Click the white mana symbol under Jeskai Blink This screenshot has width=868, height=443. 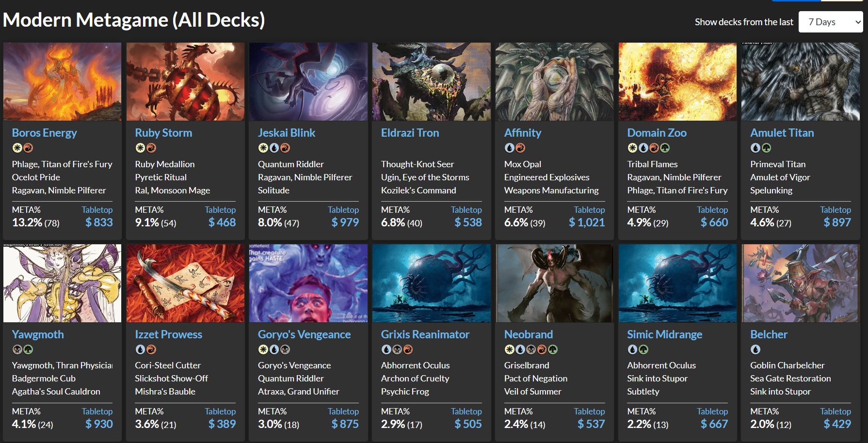click(263, 148)
